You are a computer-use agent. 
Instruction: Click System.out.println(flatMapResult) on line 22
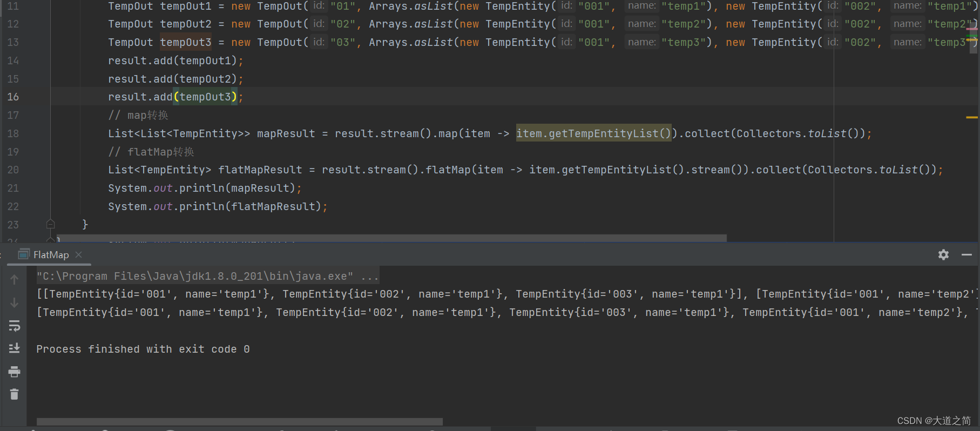pos(218,206)
